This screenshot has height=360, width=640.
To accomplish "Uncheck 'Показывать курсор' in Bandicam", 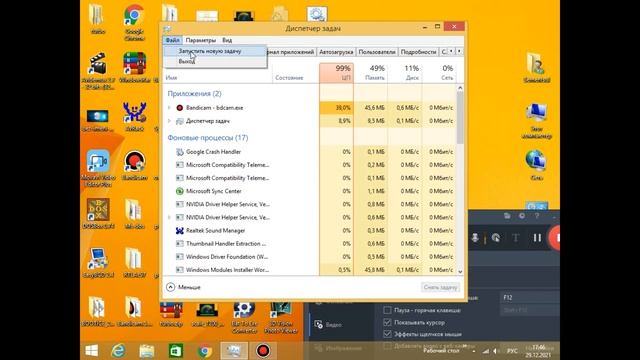I will [x=387, y=322].
